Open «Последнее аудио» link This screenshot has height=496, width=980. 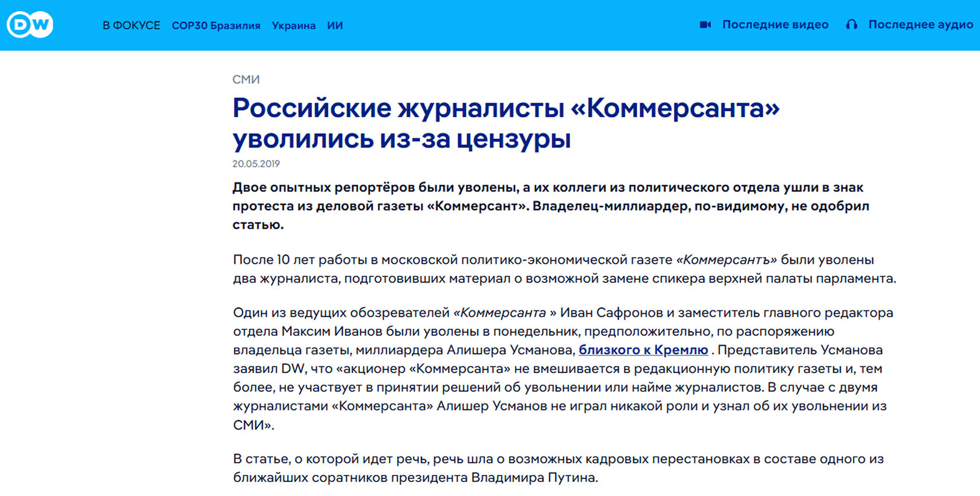[x=921, y=25]
